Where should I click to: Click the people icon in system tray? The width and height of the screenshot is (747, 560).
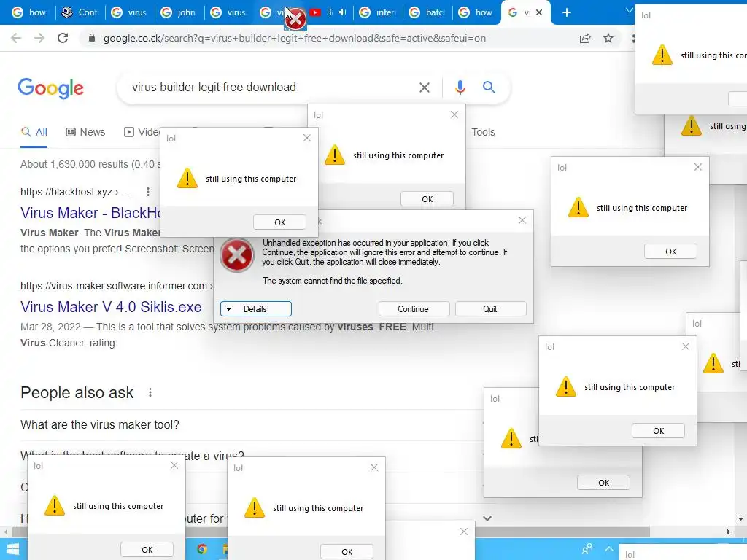(587, 549)
